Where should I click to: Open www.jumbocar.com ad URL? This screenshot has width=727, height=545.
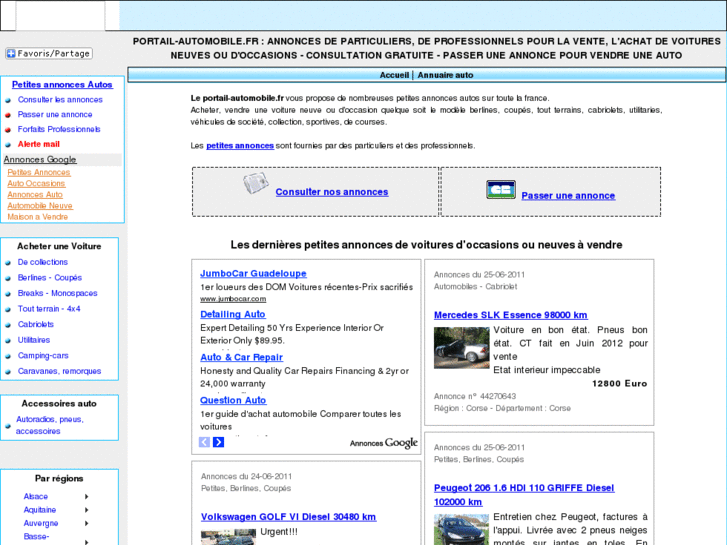pyautogui.click(x=233, y=299)
